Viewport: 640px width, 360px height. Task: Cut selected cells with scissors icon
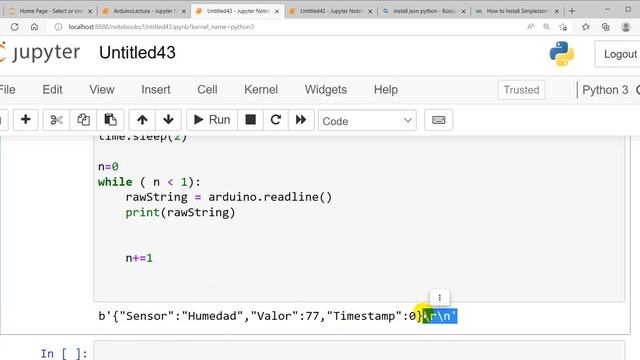(x=56, y=120)
